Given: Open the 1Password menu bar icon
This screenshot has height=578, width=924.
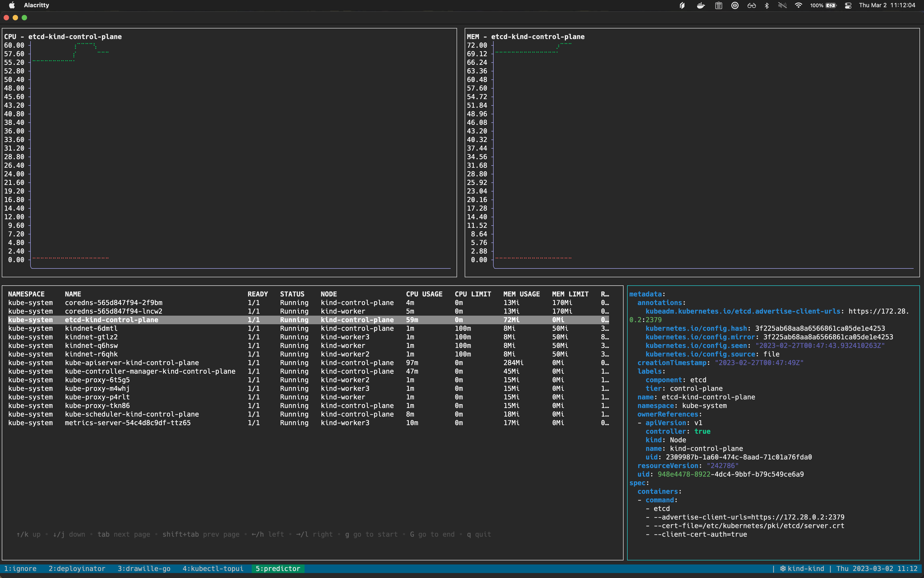Looking at the screenshot, I should [735, 5].
